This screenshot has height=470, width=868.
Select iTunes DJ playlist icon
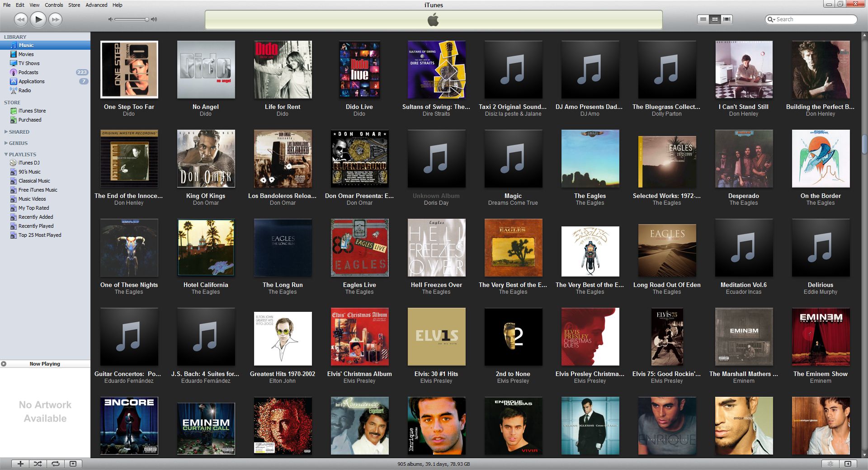pos(14,163)
